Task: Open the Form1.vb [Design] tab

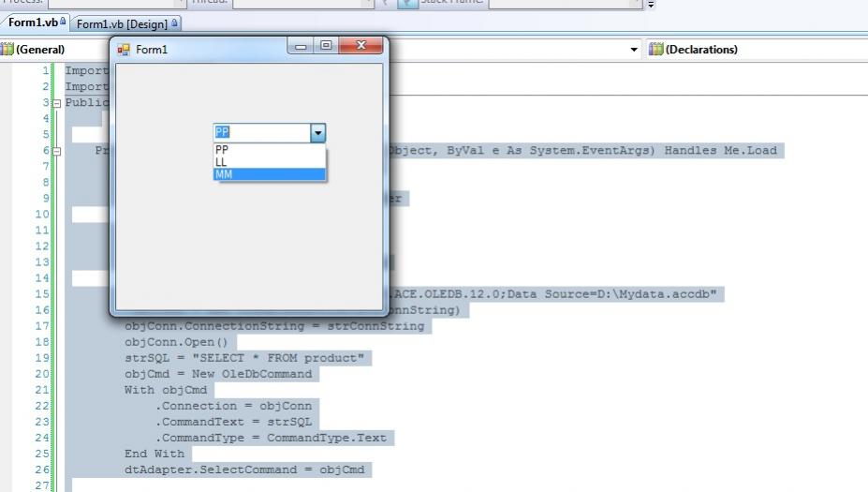Action: pos(126,23)
